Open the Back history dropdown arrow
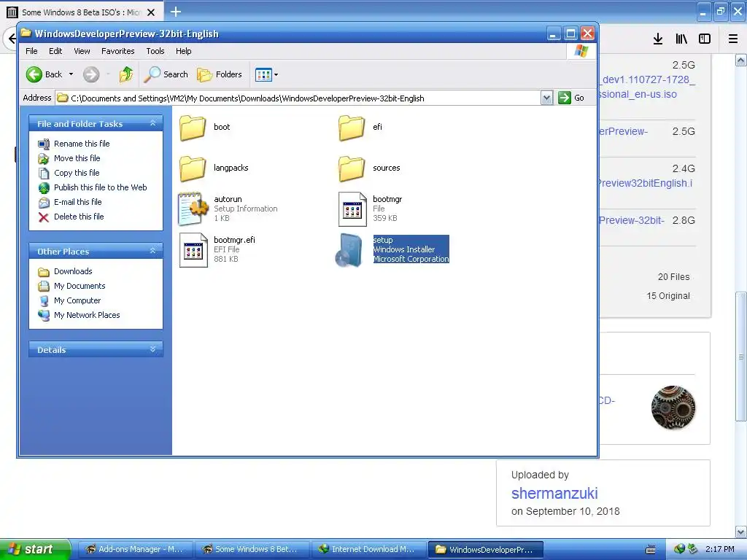This screenshot has height=560, width=747. click(x=71, y=74)
